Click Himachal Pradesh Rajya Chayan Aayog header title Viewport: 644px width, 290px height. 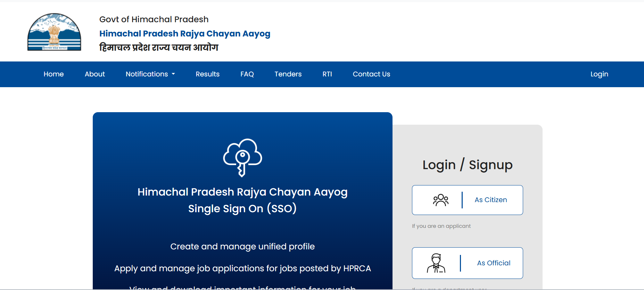coord(185,34)
